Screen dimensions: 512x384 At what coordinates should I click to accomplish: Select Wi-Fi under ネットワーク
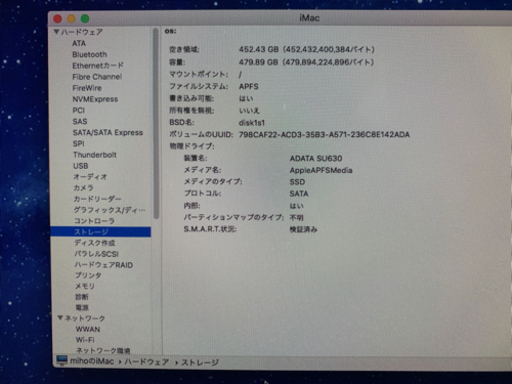pos(85,340)
